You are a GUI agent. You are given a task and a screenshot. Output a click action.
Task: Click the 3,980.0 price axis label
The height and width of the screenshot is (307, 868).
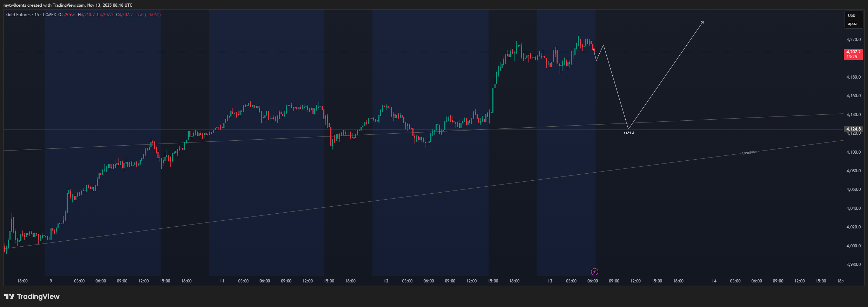pos(853,265)
